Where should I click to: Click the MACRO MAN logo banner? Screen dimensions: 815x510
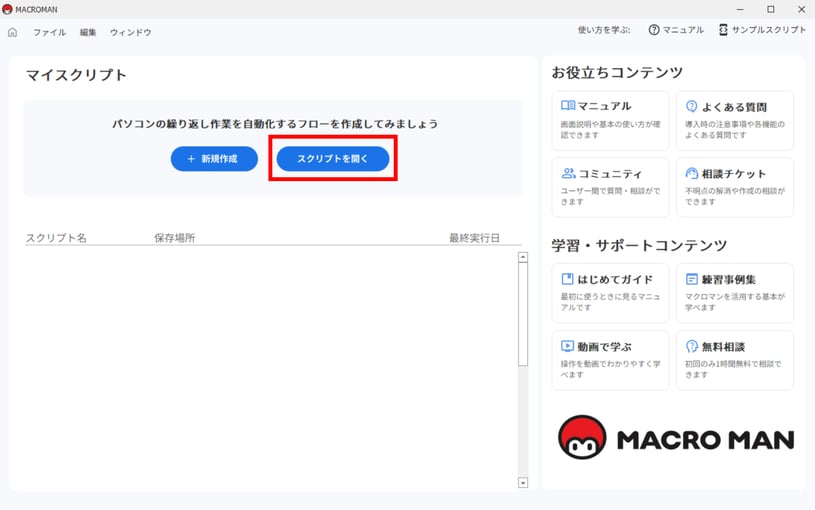(x=675, y=438)
